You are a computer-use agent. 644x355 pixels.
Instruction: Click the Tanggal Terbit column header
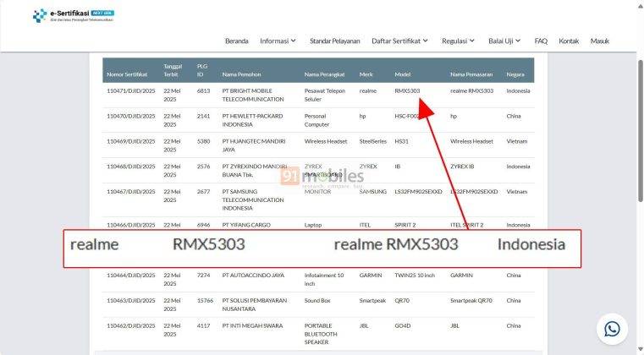[173, 70]
